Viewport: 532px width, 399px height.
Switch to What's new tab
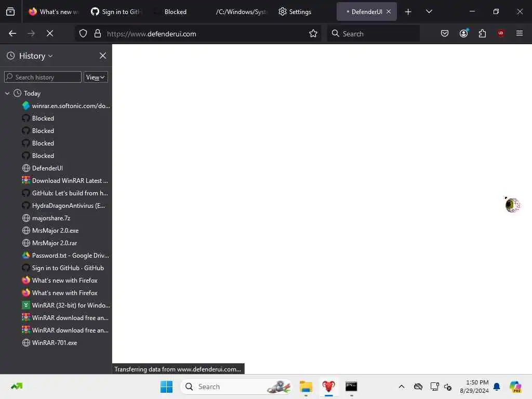(54, 11)
